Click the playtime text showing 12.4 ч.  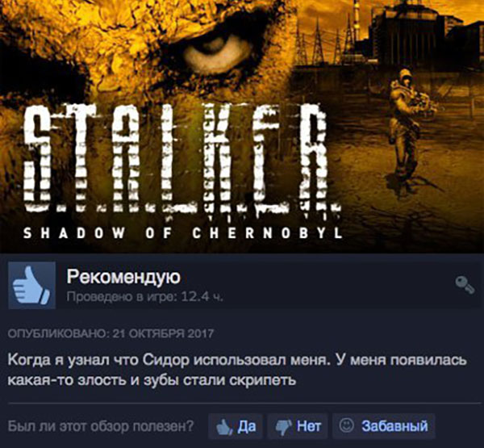[144, 297]
